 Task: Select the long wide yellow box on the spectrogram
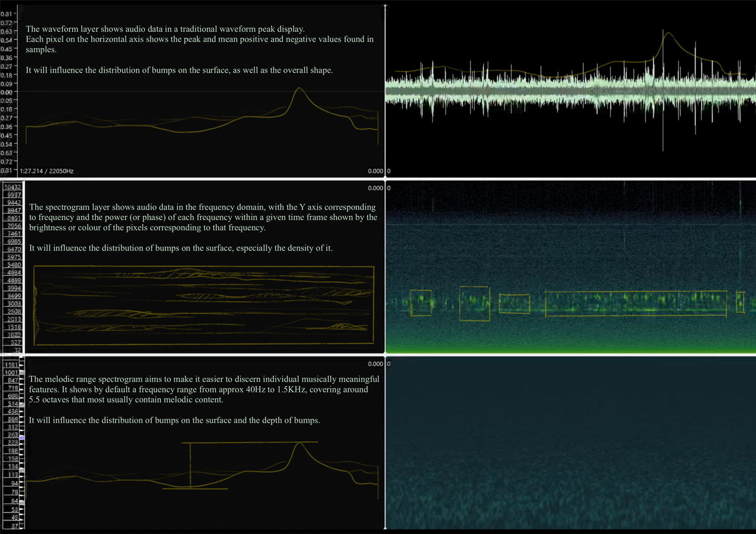636,303
